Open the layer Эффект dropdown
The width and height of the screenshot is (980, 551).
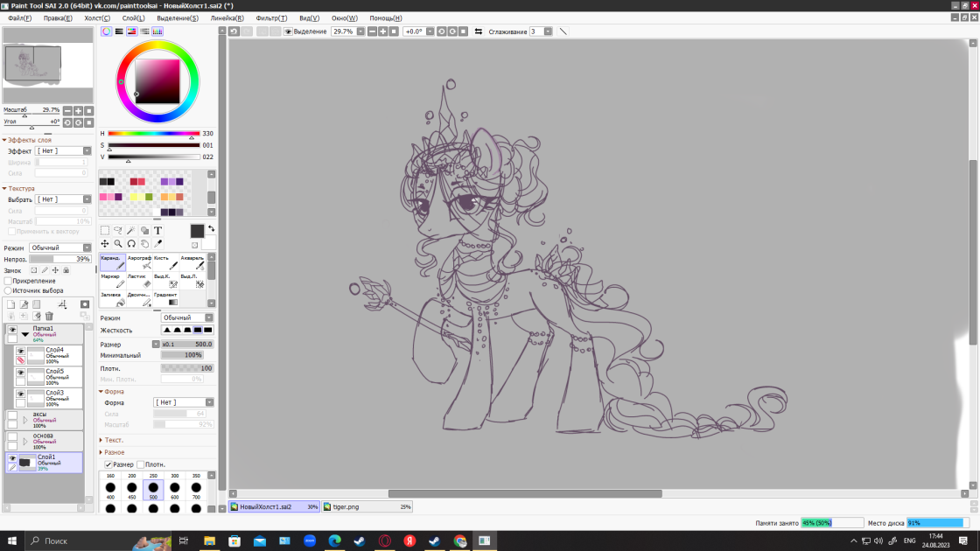coord(62,150)
